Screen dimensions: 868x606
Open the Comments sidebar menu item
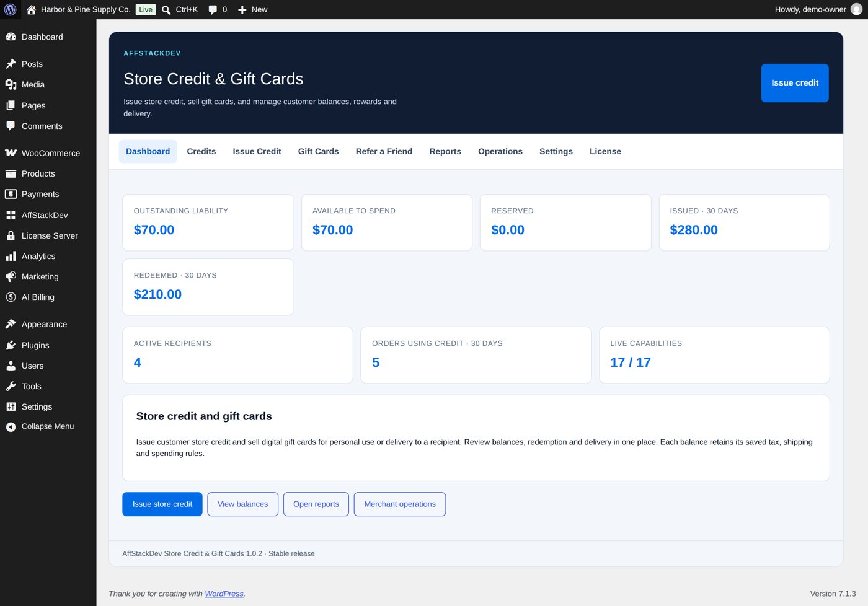[48, 126]
